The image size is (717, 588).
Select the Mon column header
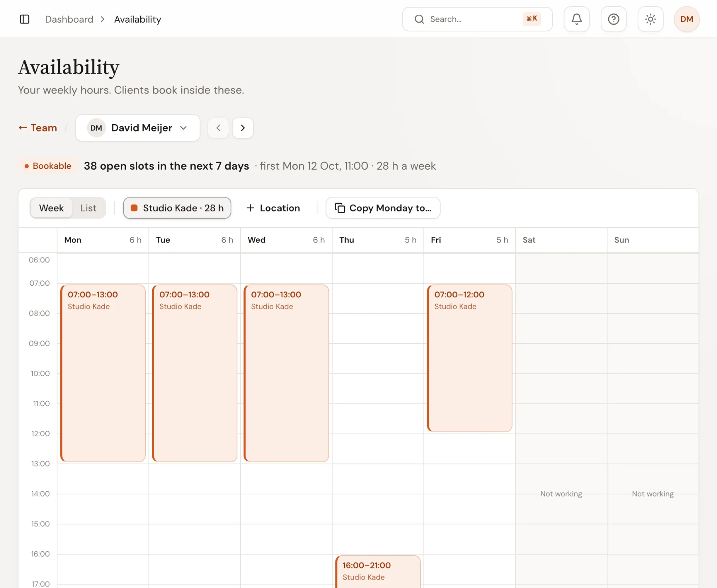coord(103,240)
